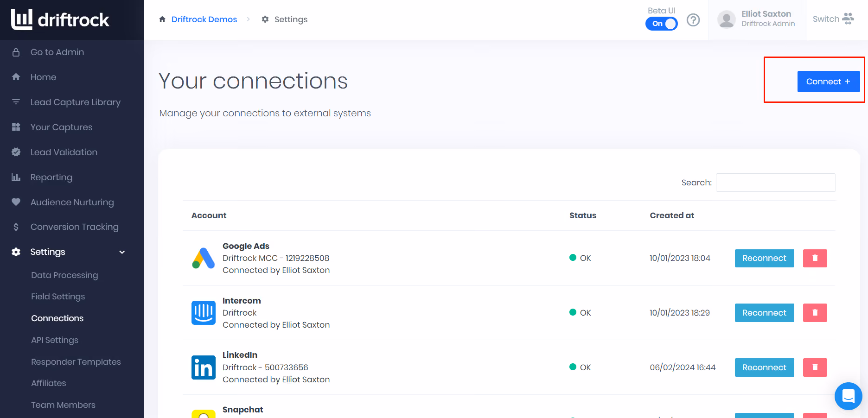Select Team Members submenu item
Screen dimensions: 868x418
pos(63,405)
